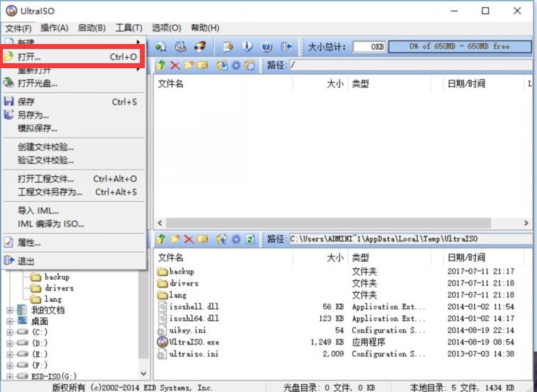Click the set boot file icon in ISO toolbar
537x392 pixels.
tap(250, 65)
